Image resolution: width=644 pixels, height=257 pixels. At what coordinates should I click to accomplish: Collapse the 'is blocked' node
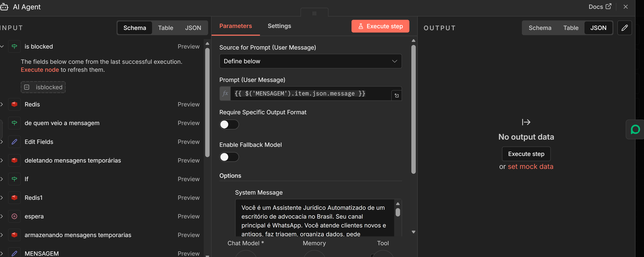coord(2,46)
